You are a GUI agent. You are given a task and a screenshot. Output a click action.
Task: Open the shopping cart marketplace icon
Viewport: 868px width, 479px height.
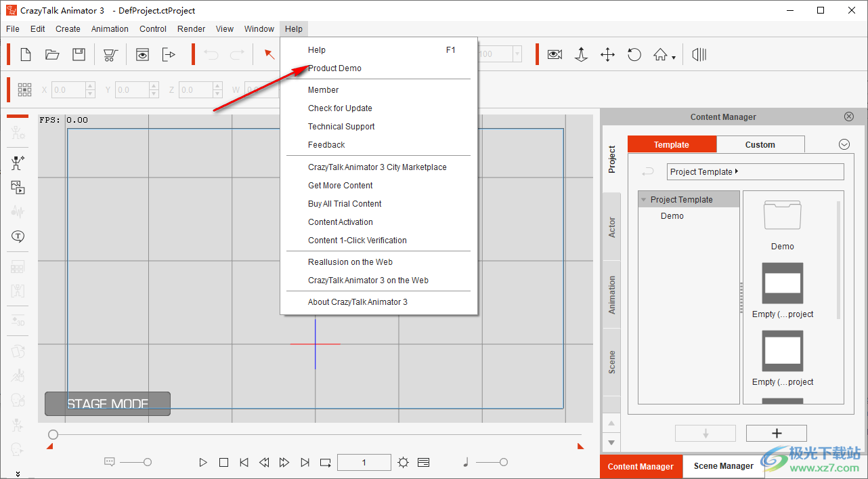click(110, 55)
